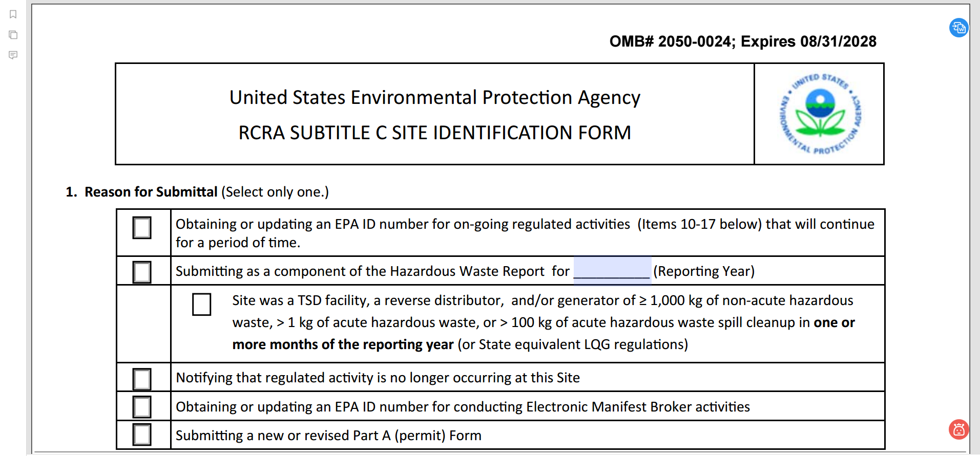
Task: Enable the Electronic Manifest Broker activities checkbox
Action: (x=142, y=407)
